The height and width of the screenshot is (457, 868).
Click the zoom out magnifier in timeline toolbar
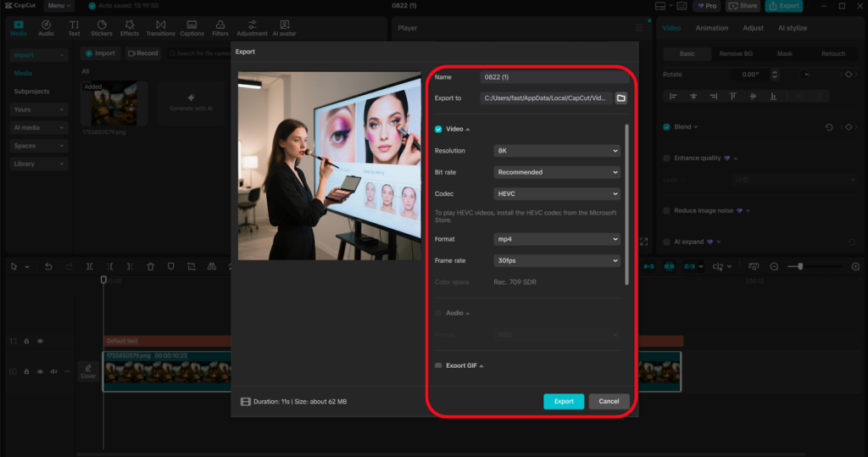coord(775,266)
